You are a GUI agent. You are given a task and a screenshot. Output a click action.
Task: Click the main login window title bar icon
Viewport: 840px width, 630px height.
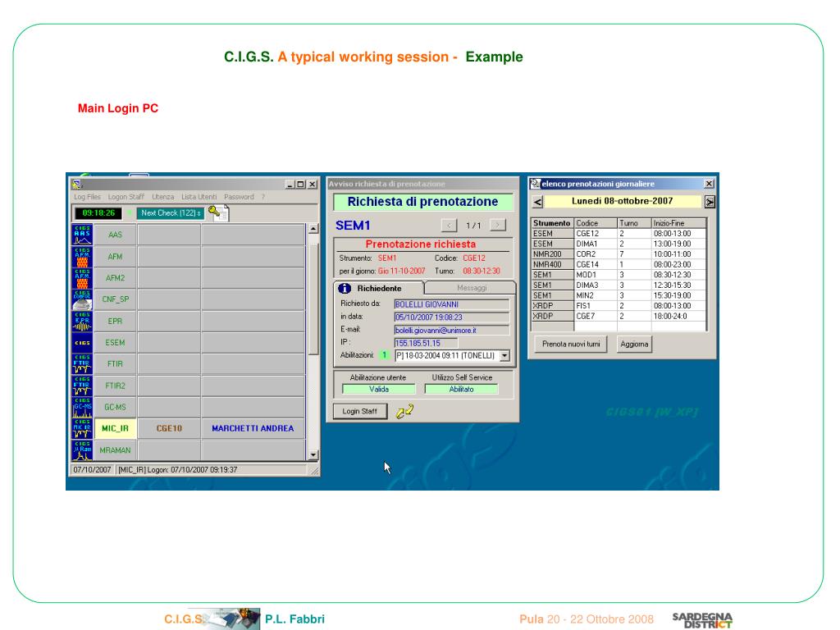pyautogui.click(x=76, y=185)
